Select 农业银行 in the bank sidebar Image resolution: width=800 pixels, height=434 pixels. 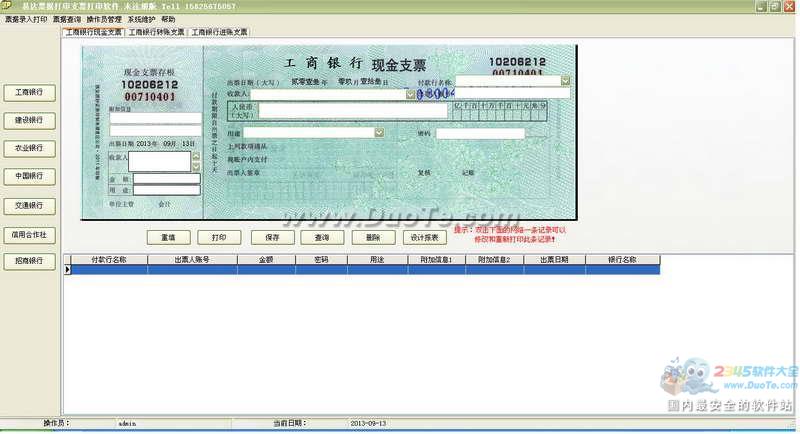coord(29,148)
